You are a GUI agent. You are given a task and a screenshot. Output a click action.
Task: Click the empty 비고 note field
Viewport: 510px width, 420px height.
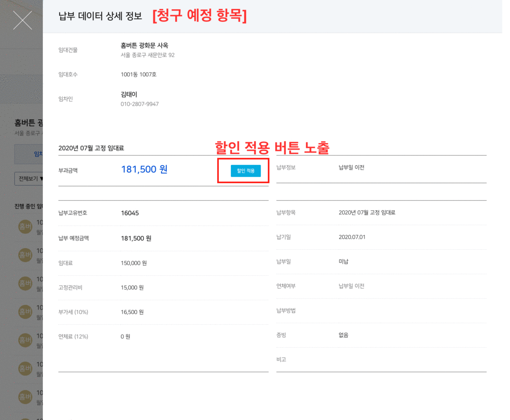point(408,360)
